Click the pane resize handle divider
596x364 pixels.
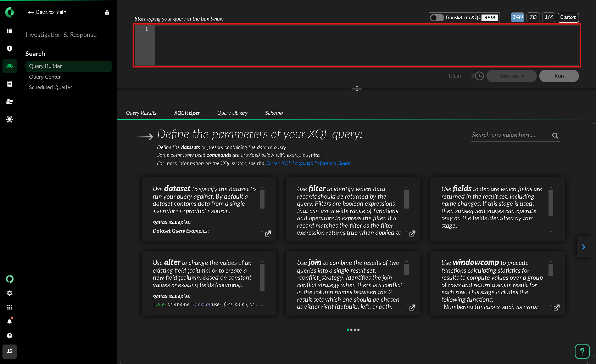click(357, 89)
